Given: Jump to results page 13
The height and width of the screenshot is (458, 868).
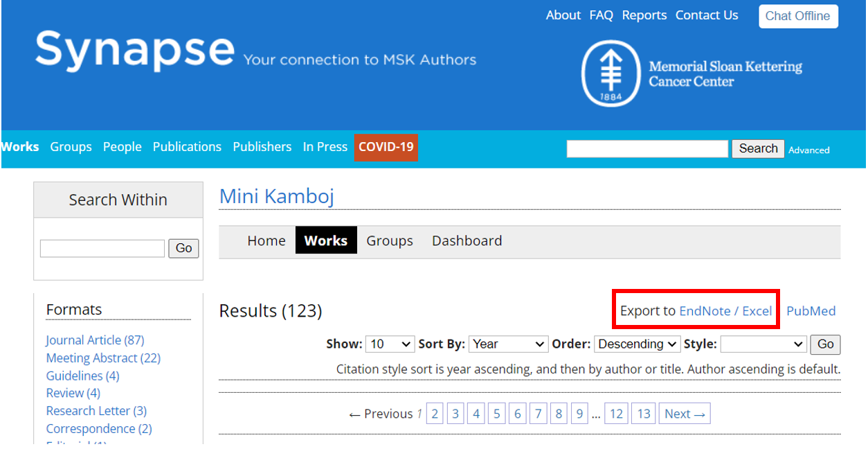Looking at the screenshot, I should tap(644, 414).
